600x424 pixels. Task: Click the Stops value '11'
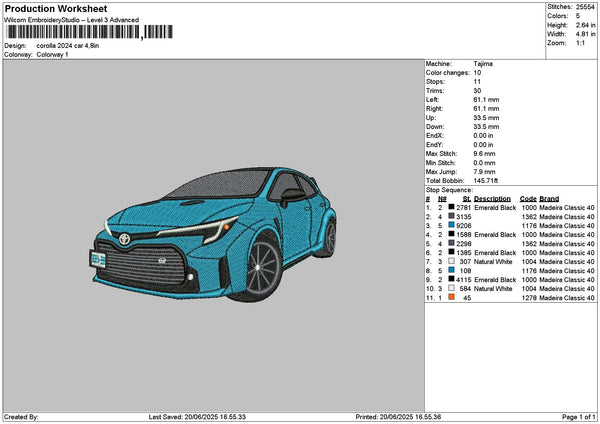(x=477, y=82)
